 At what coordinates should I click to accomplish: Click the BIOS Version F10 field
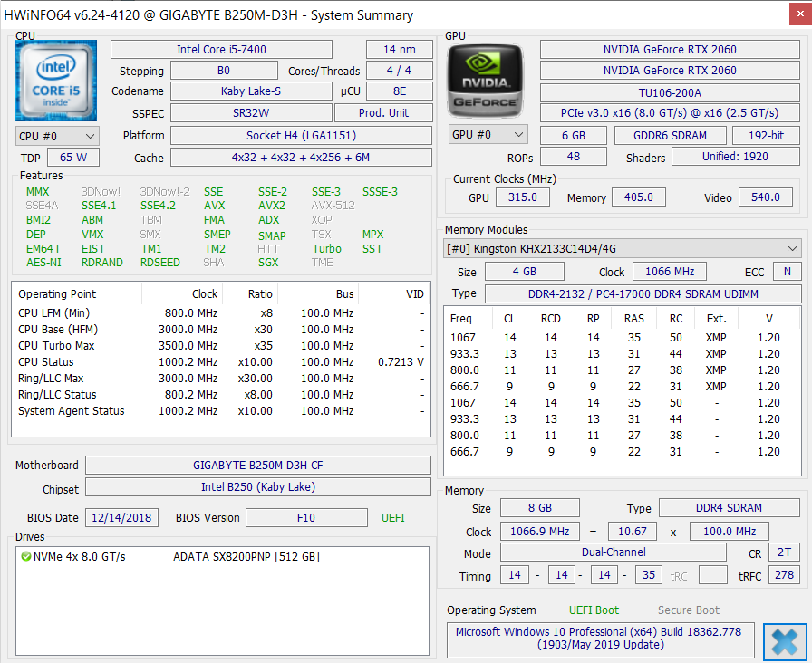[306, 517]
